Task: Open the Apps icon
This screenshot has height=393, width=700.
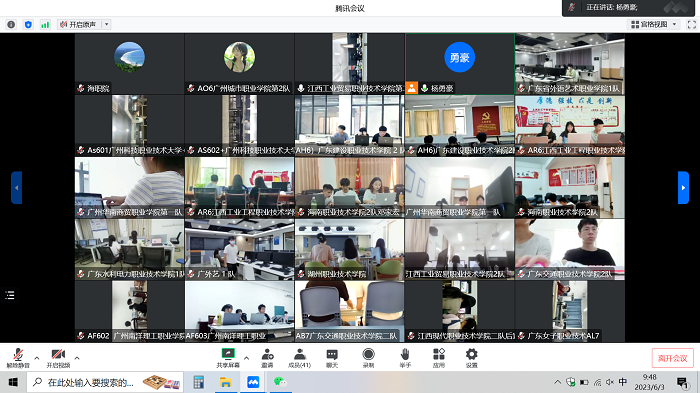Action: pos(439,358)
